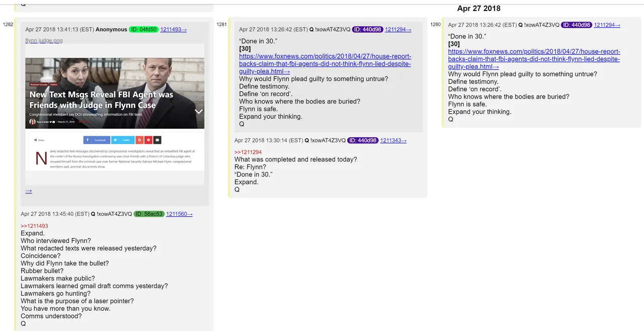Click the Twitter share button in the article image
This screenshot has height=331, width=644.
click(123, 140)
